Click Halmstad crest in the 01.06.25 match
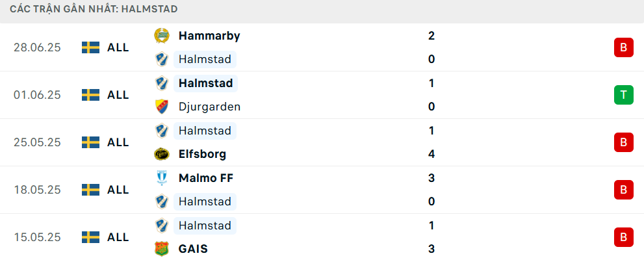Viewport: 644px width, 258px height. (x=161, y=83)
